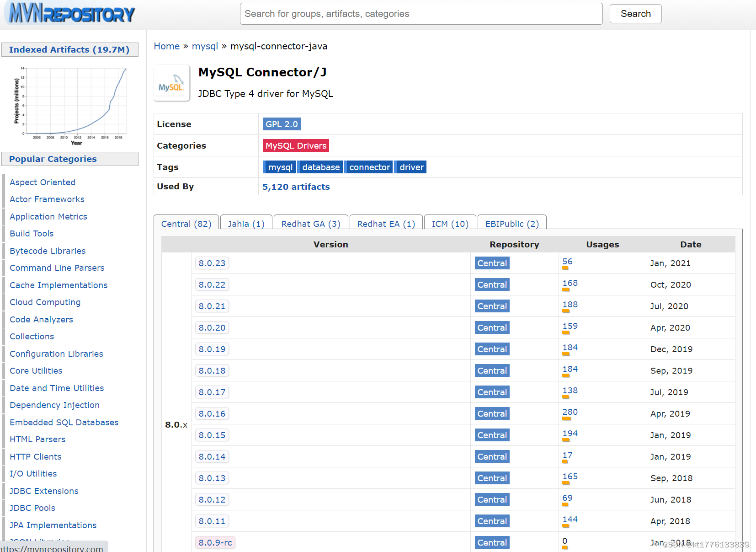Open the Collections category
756x552 pixels.
pos(32,336)
